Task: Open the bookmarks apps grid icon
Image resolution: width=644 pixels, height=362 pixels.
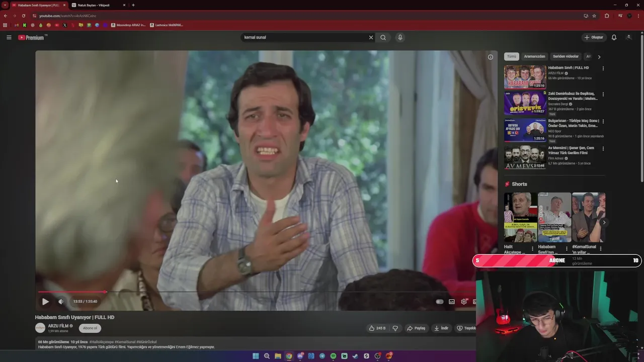Action: coord(6,25)
